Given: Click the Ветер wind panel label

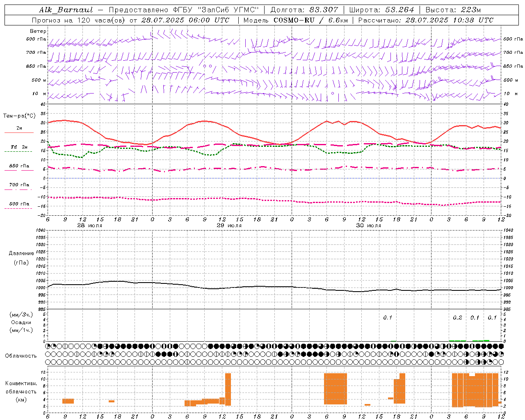Looking at the screenshot, I should 38,31.
